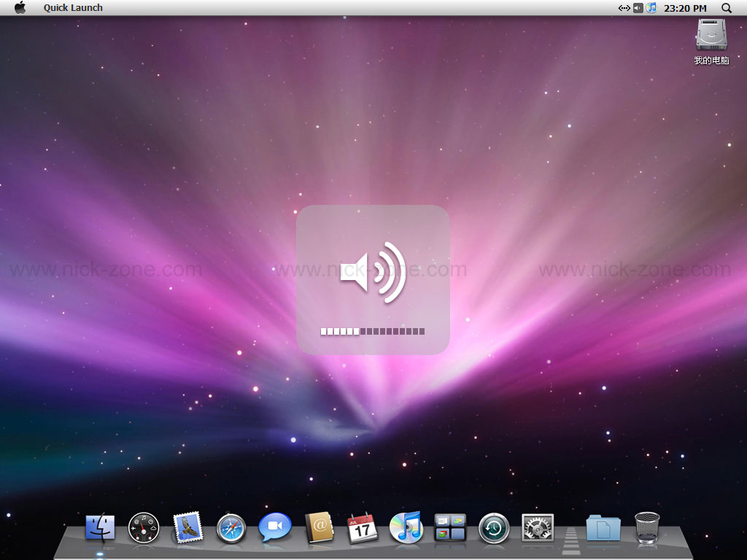Screen dimensions: 747x560
Task: Click the 23:20 PM clock
Action: 685,8
